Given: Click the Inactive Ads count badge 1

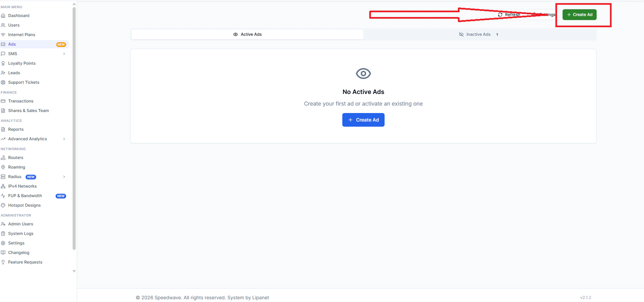Looking at the screenshot, I should (x=497, y=34).
